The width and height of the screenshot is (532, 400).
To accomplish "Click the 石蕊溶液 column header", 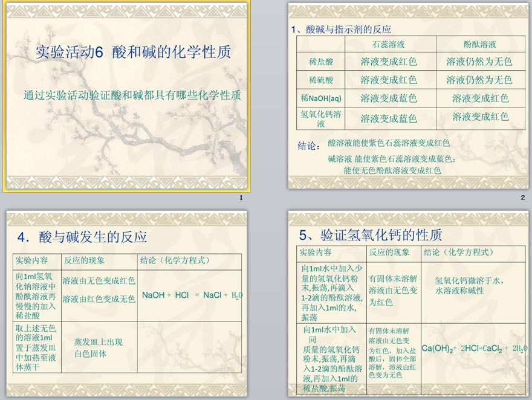I will [388, 44].
